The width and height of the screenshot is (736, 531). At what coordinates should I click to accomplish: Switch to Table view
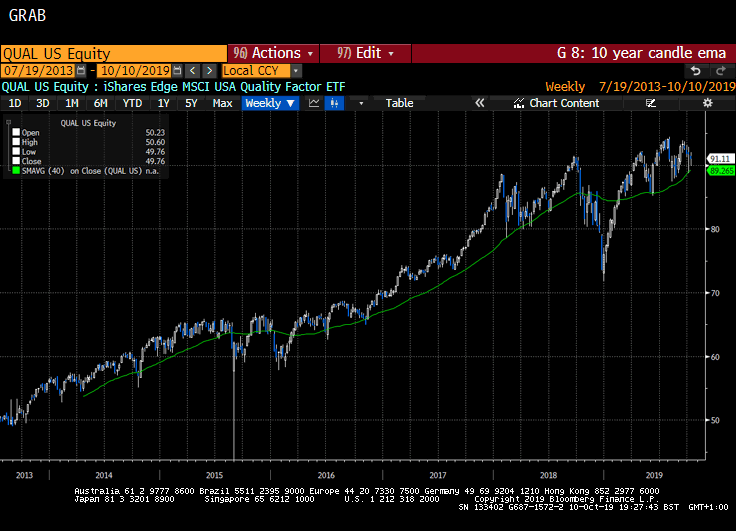tap(399, 103)
